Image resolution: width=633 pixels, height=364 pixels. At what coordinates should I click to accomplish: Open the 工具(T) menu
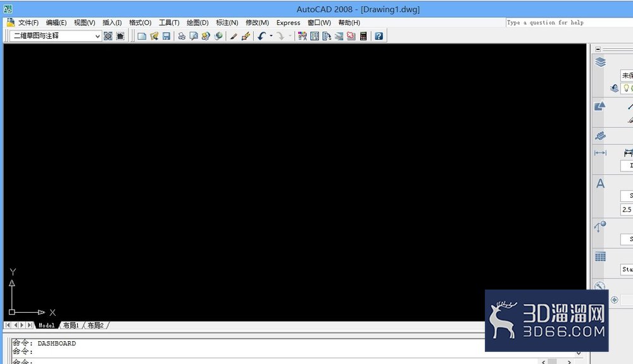[169, 23]
